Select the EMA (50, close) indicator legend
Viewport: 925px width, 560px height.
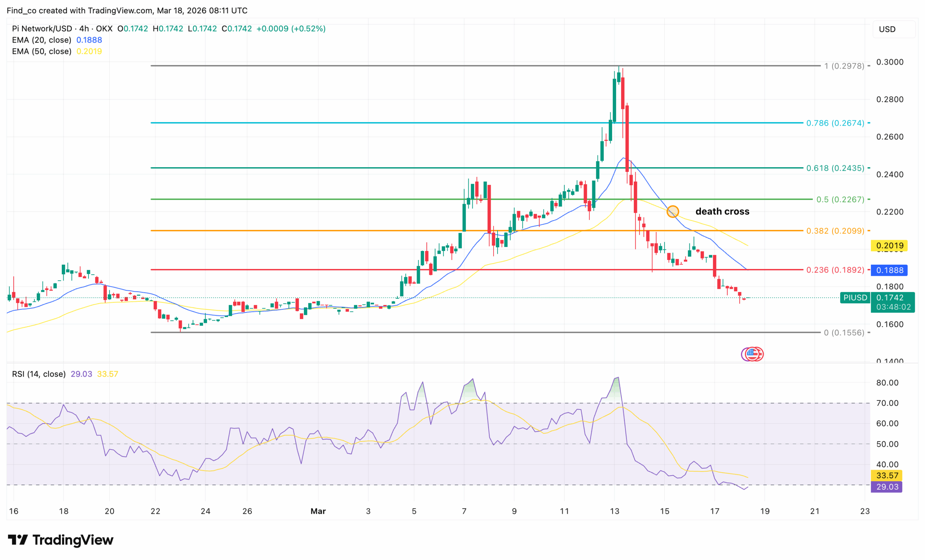tap(42, 51)
